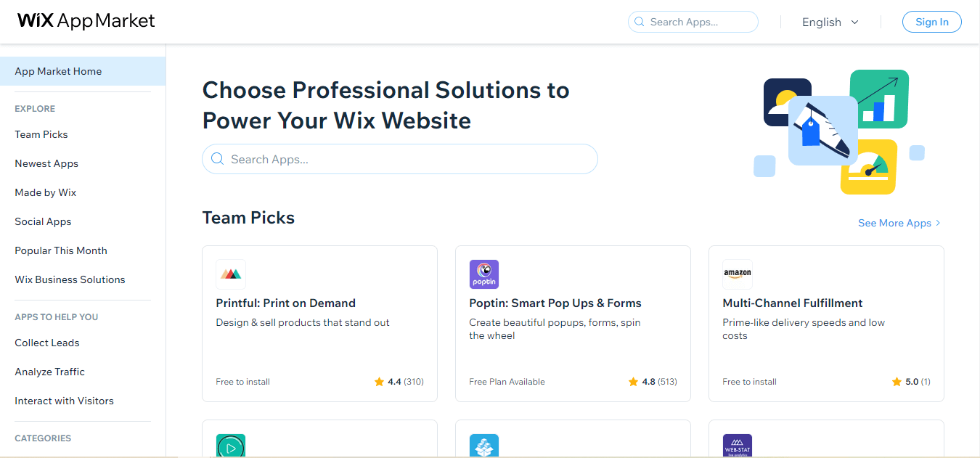This screenshot has height=458, width=980.
Task: Click the APPS TO HELP YOU label
Action: pos(57,317)
